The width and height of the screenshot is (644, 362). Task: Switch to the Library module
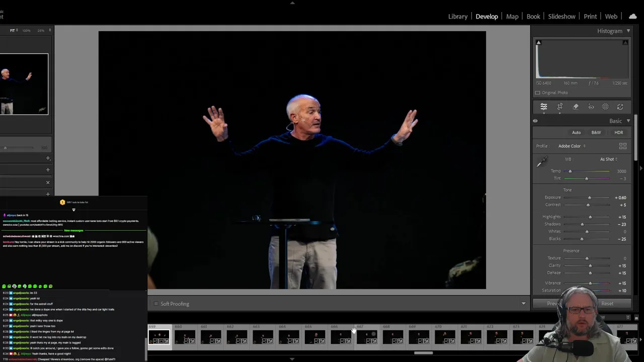pyautogui.click(x=458, y=16)
